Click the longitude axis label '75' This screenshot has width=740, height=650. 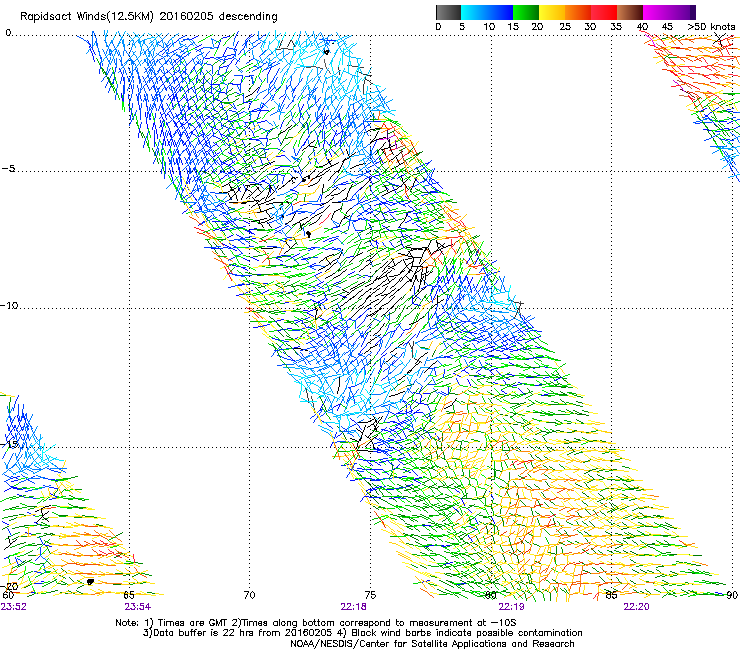tap(370, 595)
